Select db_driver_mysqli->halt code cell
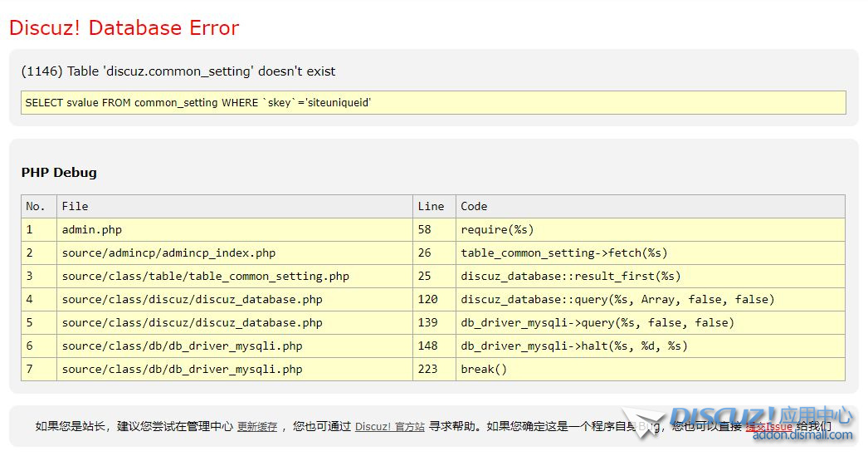868x456 pixels. coord(651,346)
